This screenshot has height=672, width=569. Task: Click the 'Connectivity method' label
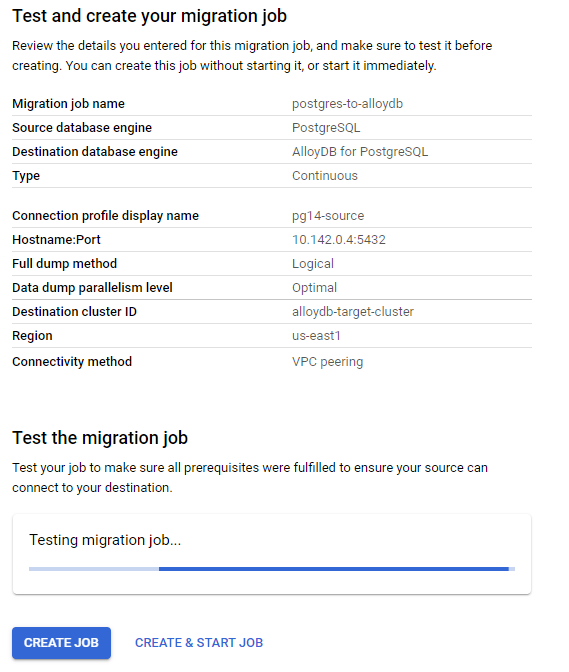click(x=72, y=362)
